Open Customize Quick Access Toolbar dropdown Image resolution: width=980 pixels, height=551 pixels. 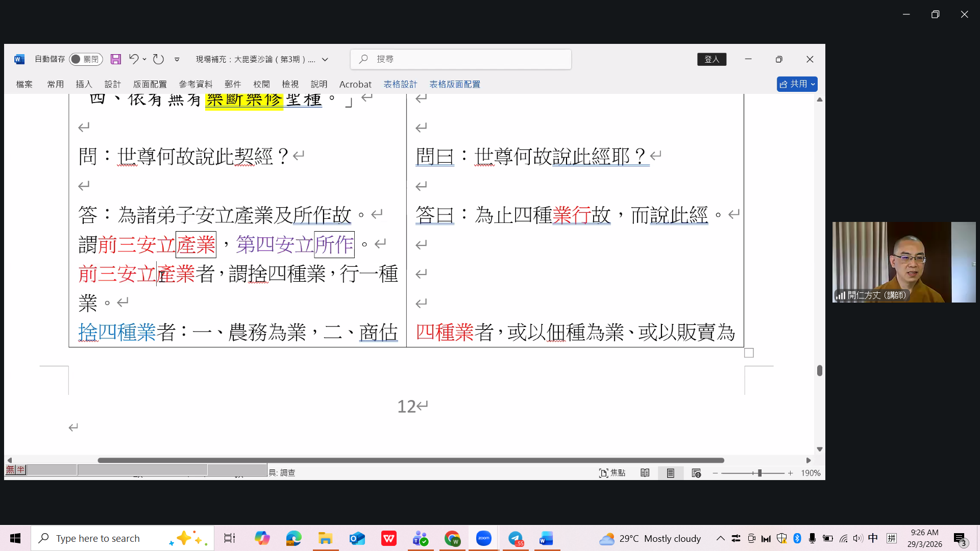click(177, 59)
